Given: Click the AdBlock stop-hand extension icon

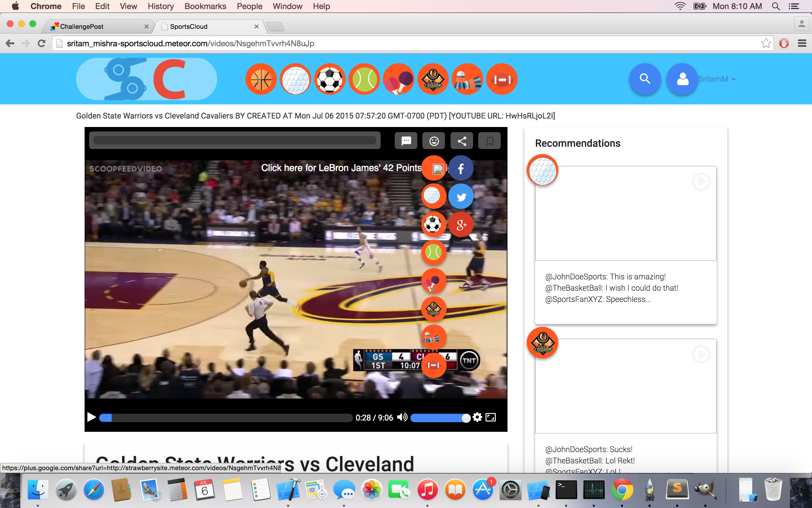Looking at the screenshot, I should coord(784,43).
